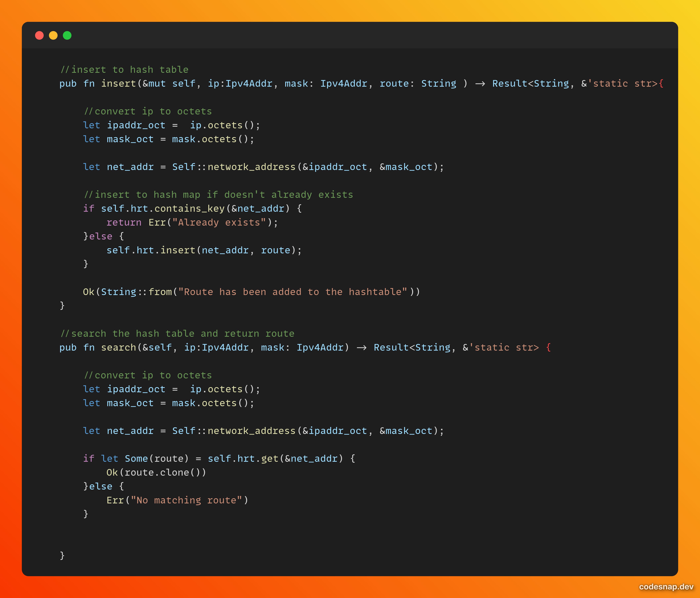Viewport: 700px width, 598px height.
Task: Click the green maximize dot
Action: pyautogui.click(x=67, y=36)
